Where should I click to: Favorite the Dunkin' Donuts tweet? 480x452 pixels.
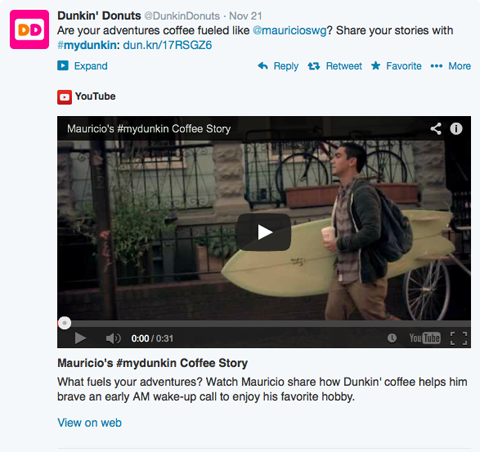click(396, 66)
